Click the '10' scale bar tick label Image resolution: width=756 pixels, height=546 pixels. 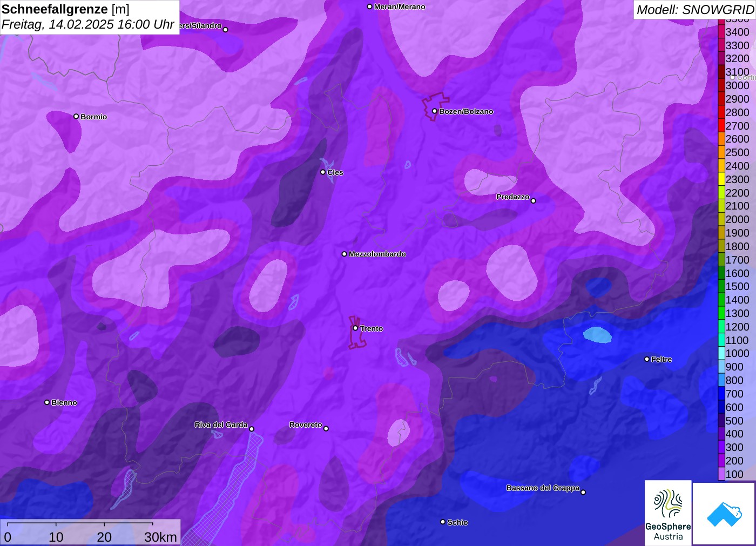[56, 537]
